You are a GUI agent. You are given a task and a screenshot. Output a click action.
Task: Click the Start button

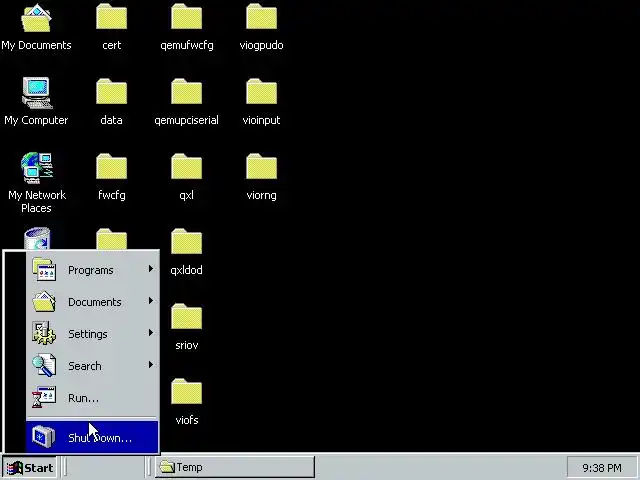pyautogui.click(x=30, y=467)
